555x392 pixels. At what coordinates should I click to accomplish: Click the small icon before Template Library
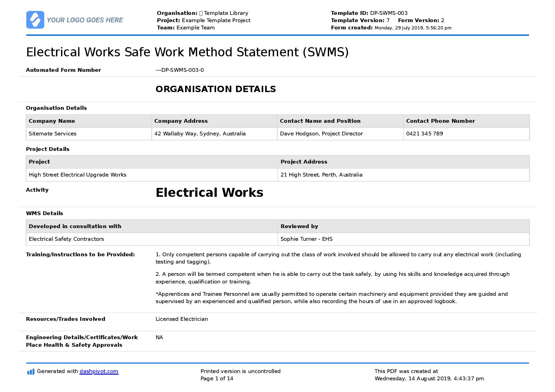point(201,13)
